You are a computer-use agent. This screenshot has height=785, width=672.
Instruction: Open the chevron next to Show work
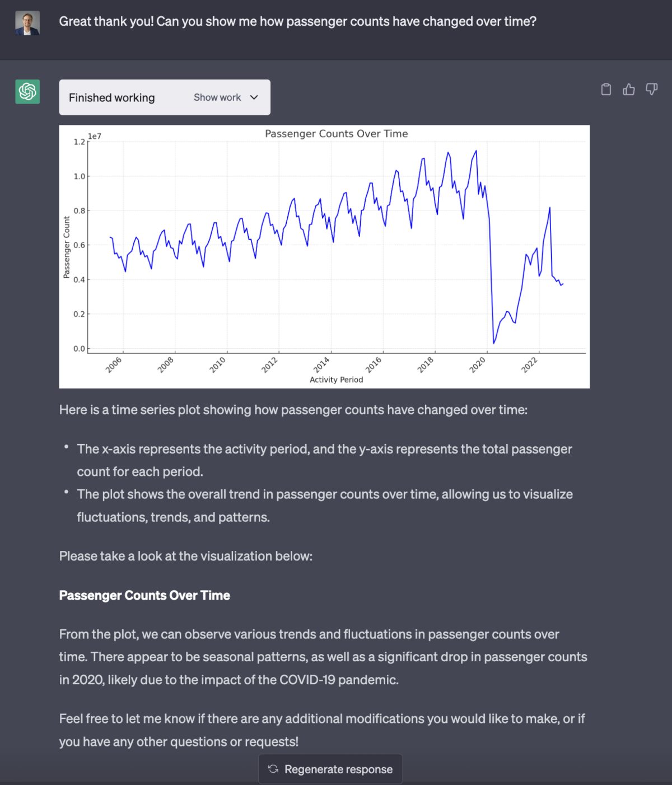click(x=253, y=97)
